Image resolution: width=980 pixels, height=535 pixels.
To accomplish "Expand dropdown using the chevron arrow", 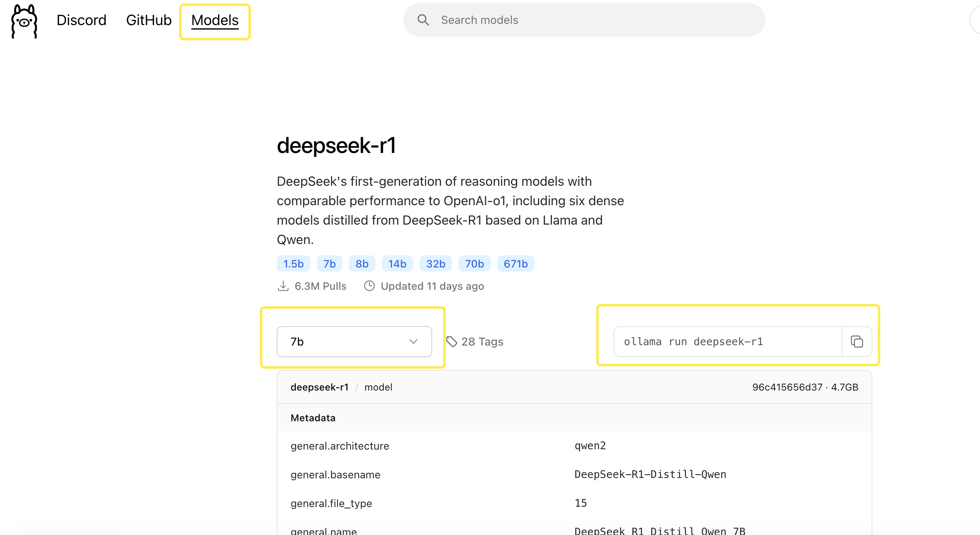I will (413, 342).
